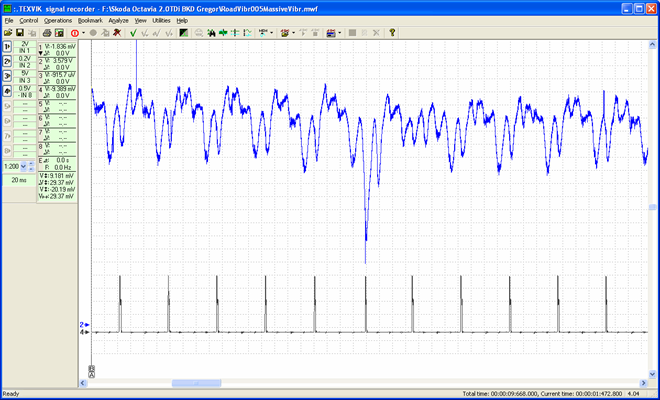Toggle disabled channel 7 button

pyautogui.click(x=7, y=136)
